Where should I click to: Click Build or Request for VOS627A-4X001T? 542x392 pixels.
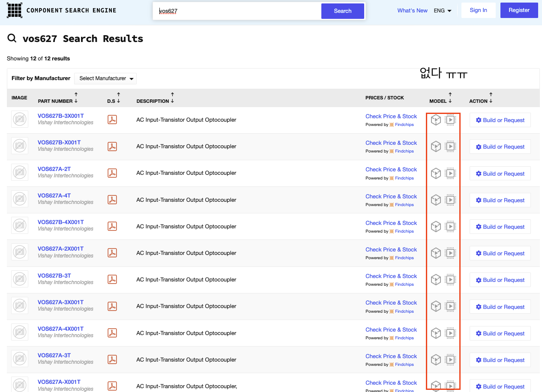500,333
